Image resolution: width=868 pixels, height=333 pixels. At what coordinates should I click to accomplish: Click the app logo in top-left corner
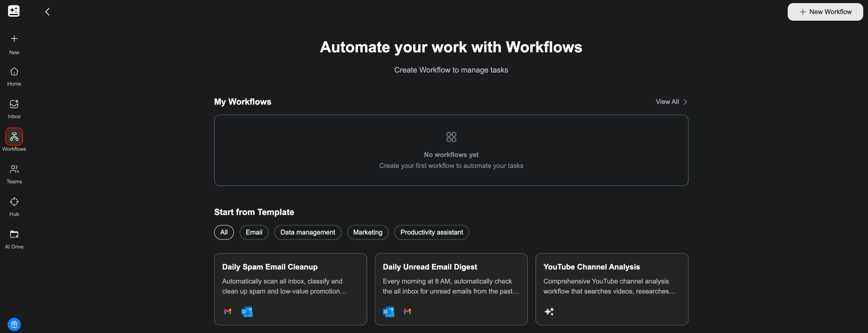coord(14,11)
